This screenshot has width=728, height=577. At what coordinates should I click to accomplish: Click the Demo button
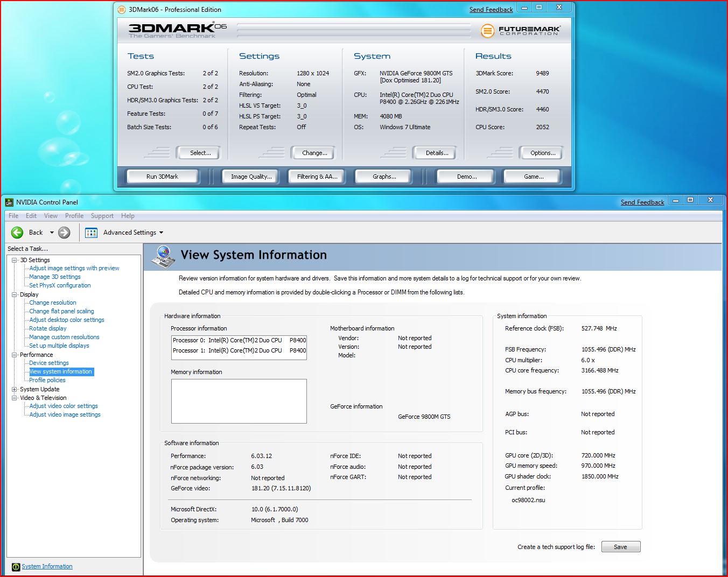(x=467, y=177)
